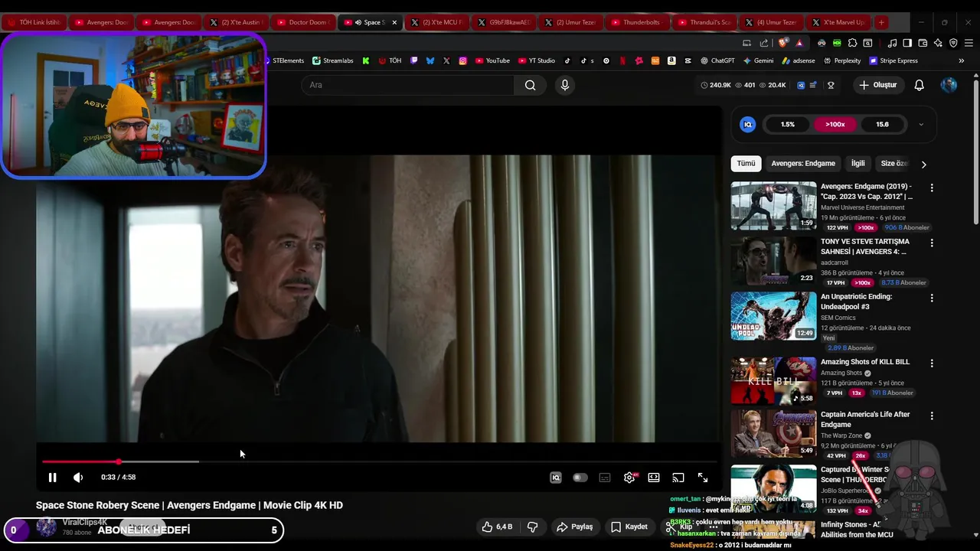980x551 pixels.
Task: Open options menu for Cap. 2023 video
Action: [932, 187]
